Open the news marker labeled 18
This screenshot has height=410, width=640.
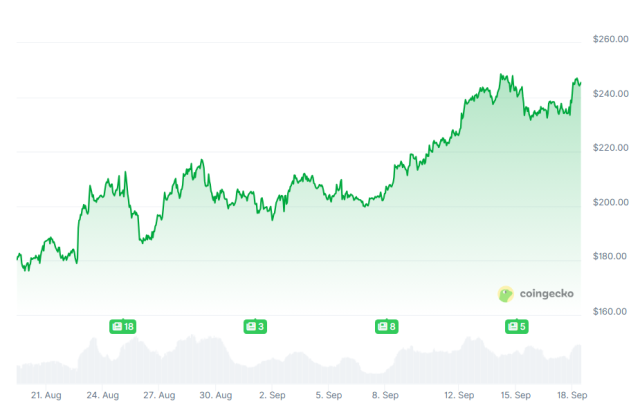(x=122, y=326)
